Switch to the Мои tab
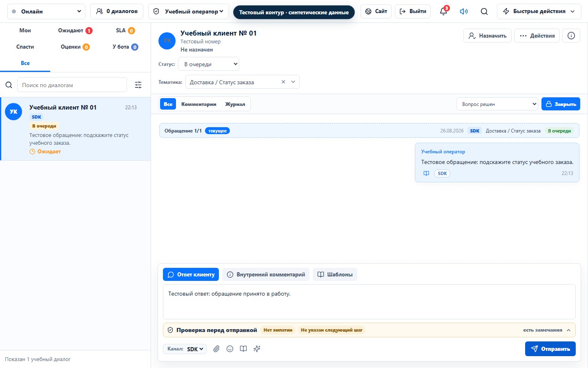The image size is (588, 368). tap(25, 30)
